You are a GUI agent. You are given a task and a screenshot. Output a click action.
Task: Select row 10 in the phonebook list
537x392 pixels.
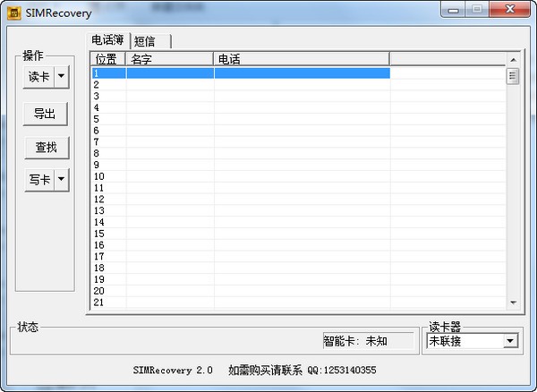click(x=241, y=176)
